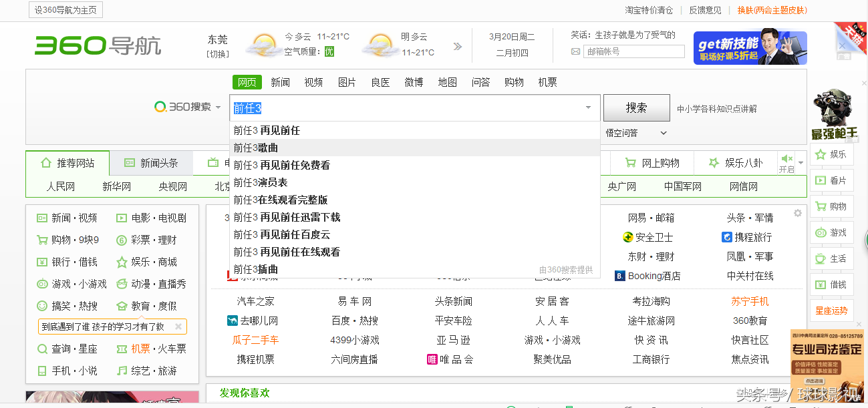
Task: Click the settings gear icon in site grid
Action: pyautogui.click(x=797, y=213)
